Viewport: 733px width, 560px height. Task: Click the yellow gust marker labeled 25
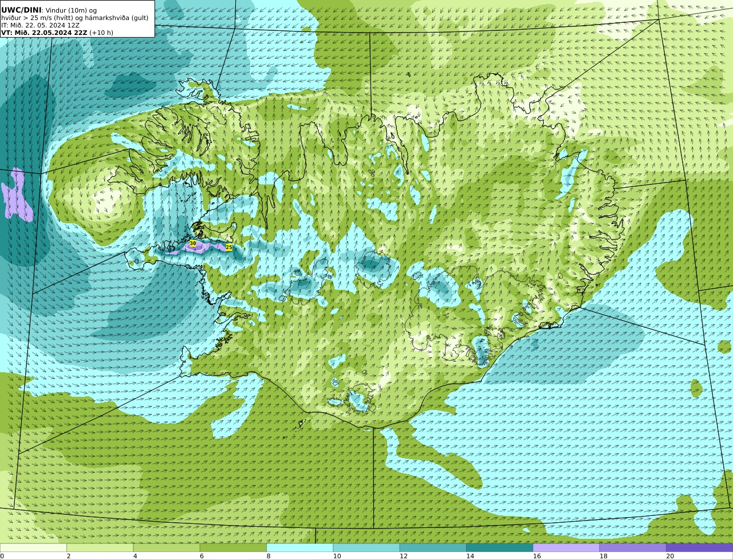[x=229, y=247]
